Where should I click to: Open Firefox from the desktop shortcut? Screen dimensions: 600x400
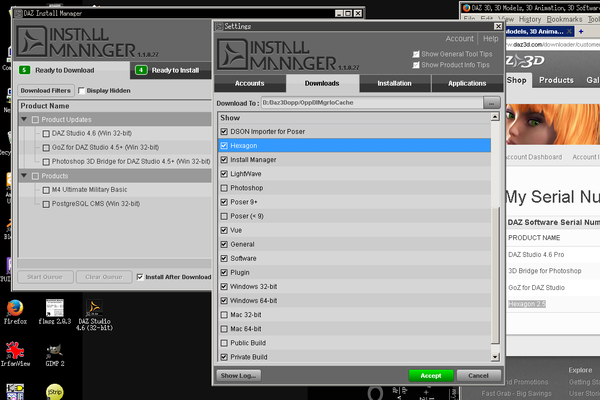[15, 312]
